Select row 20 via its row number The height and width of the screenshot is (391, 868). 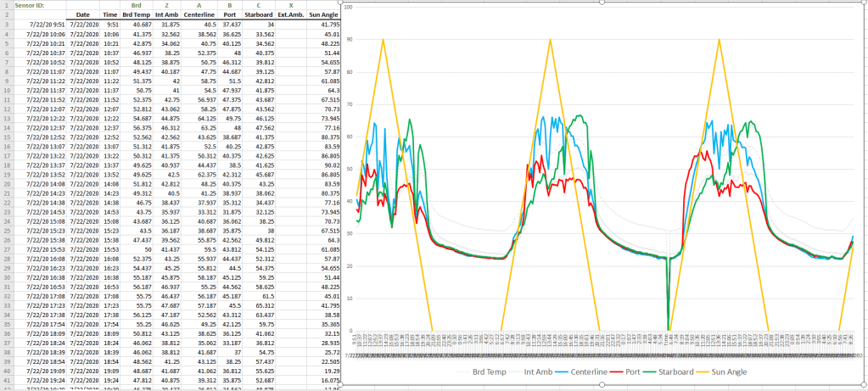[x=5, y=183]
